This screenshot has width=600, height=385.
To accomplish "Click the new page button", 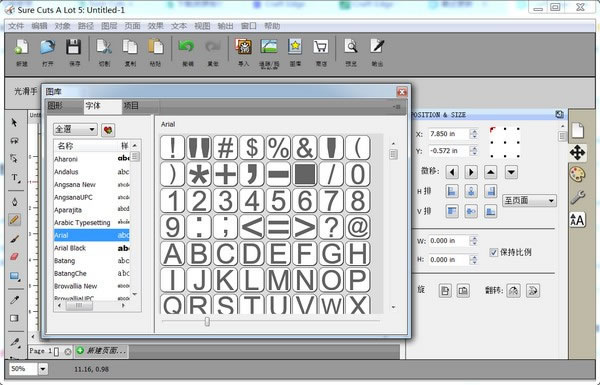I will click(x=101, y=351).
